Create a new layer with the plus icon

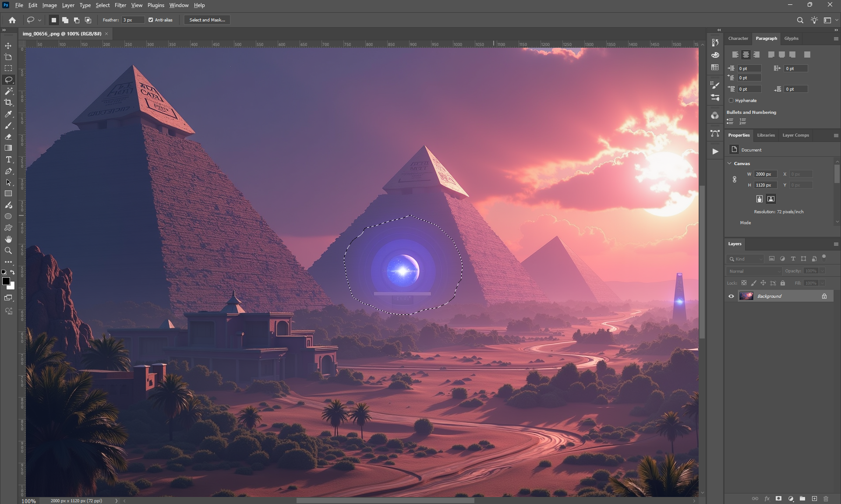[x=814, y=498]
